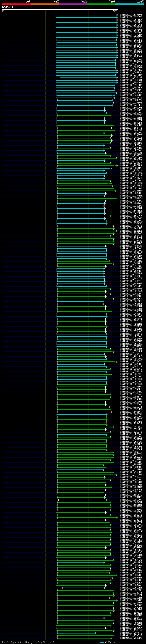146x644 pixels.
Task: Click the green ~80% identity legend bar
Action: [101, 4]
